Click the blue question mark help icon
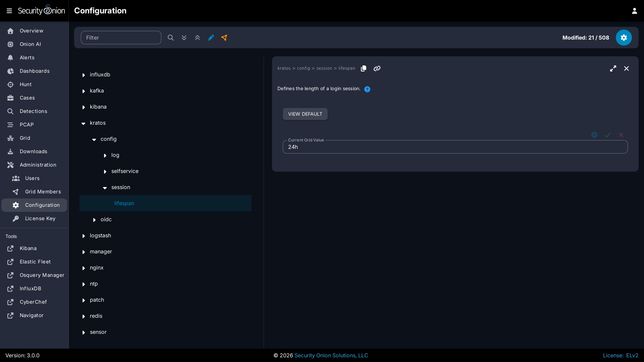This screenshot has height=362, width=644. pyautogui.click(x=367, y=89)
